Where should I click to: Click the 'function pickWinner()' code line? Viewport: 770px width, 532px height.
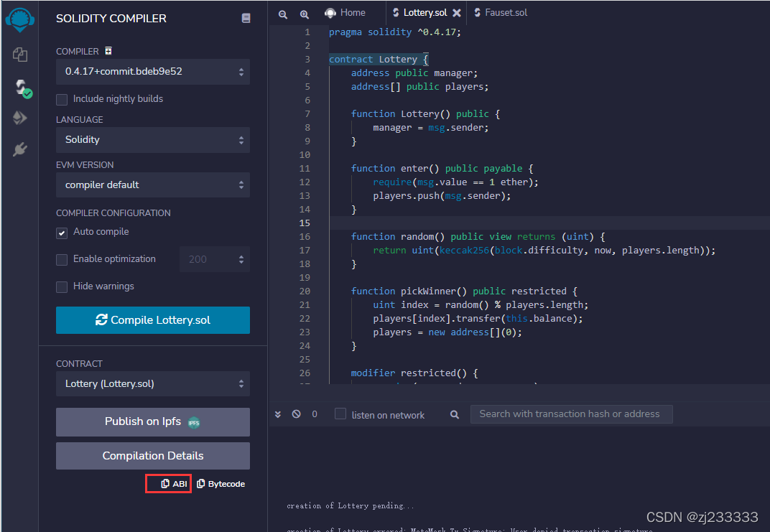coord(464,291)
